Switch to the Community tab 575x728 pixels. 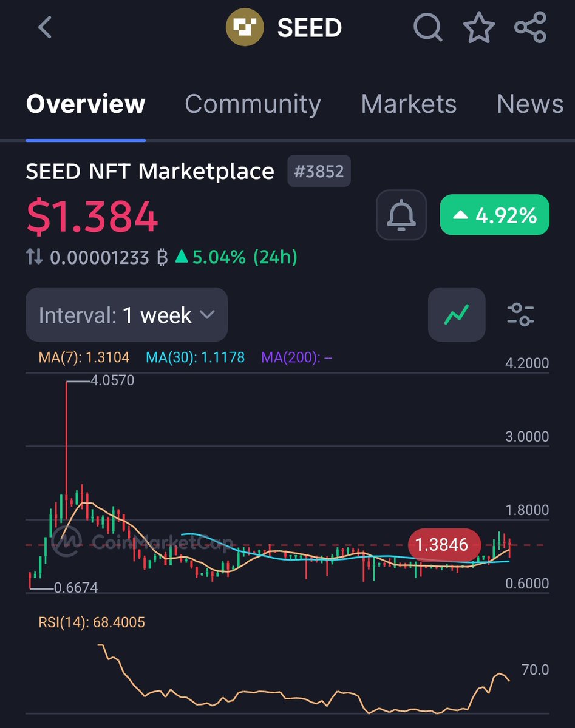point(253,104)
